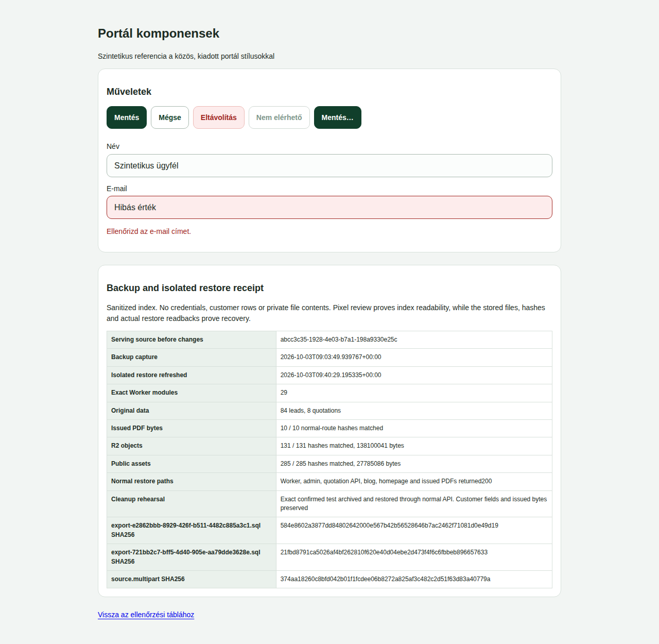Click the Backup capture row label

(134, 357)
